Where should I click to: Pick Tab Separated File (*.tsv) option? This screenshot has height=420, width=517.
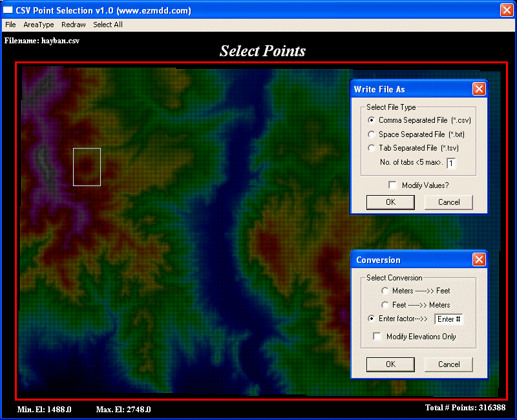[x=372, y=149]
